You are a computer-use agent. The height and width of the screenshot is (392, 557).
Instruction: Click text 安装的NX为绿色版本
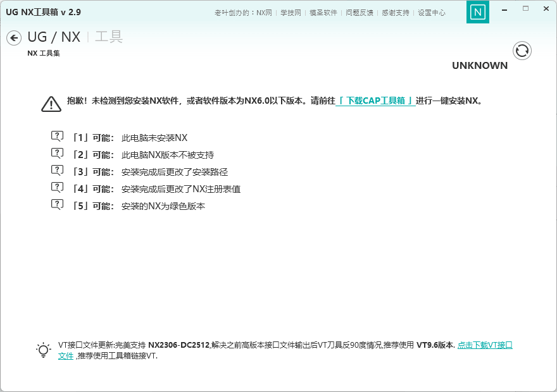pos(163,206)
